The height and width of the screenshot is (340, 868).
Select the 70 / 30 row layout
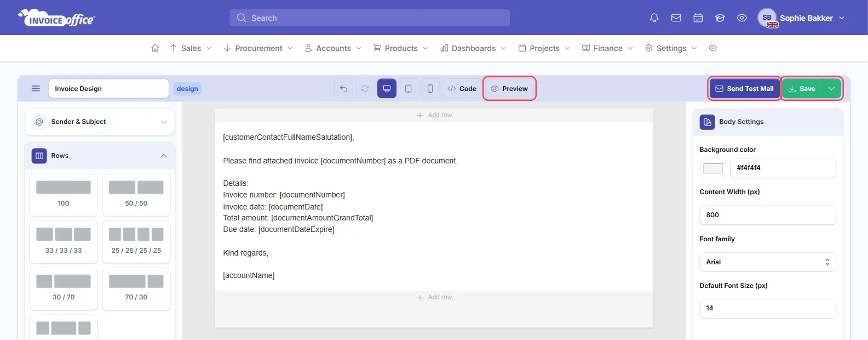pyautogui.click(x=136, y=288)
